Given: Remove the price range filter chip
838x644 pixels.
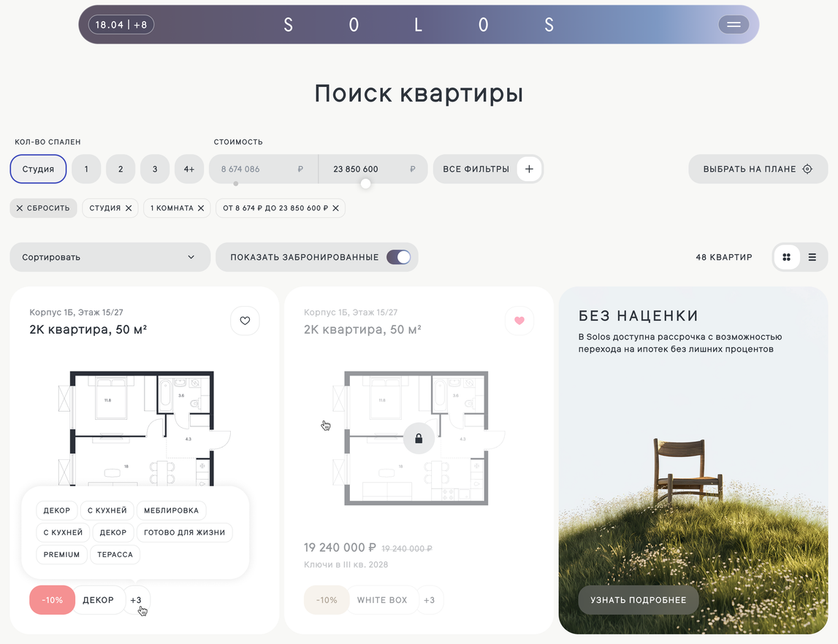Looking at the screenshot, I should (335, 208).
